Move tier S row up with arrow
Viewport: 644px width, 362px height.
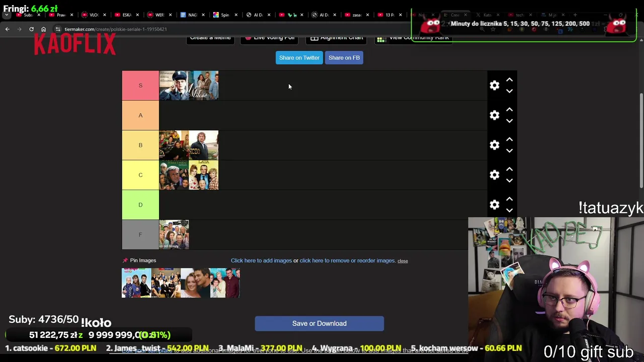(x=509, y=79)
